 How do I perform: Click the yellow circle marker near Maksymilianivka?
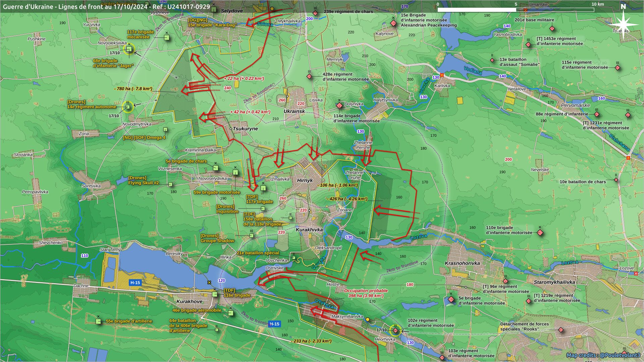point(368,319)
